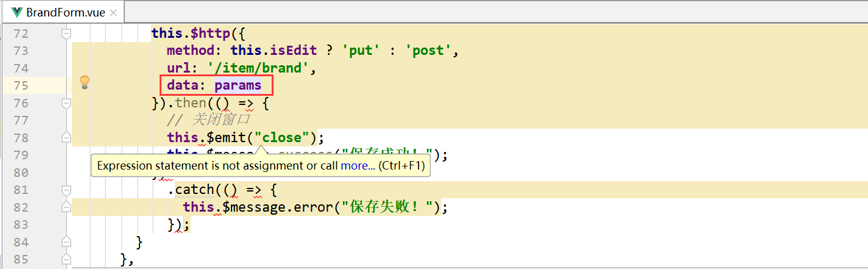Click the highlighted 'params' identifier
This screenshot has height=269, width=868.
point(238,85)
